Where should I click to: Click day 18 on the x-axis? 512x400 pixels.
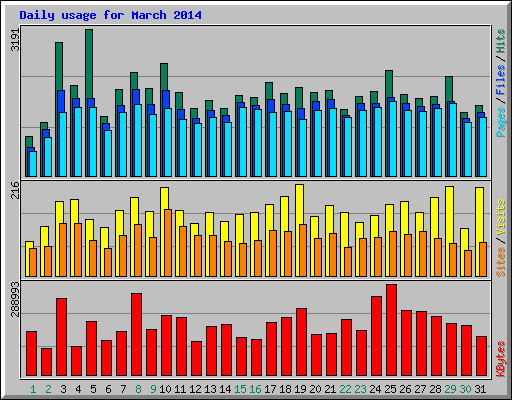point(285,389)
